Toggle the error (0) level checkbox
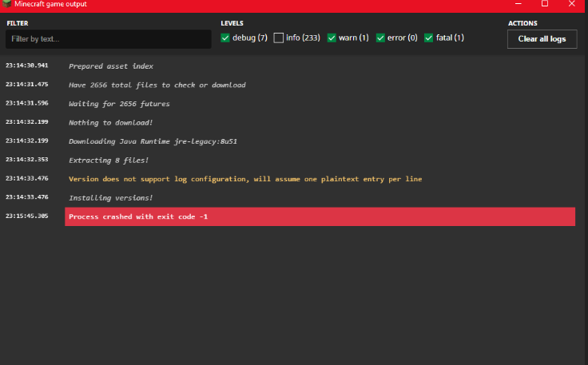Screen dimensions: 588x365 pos(380,38)
